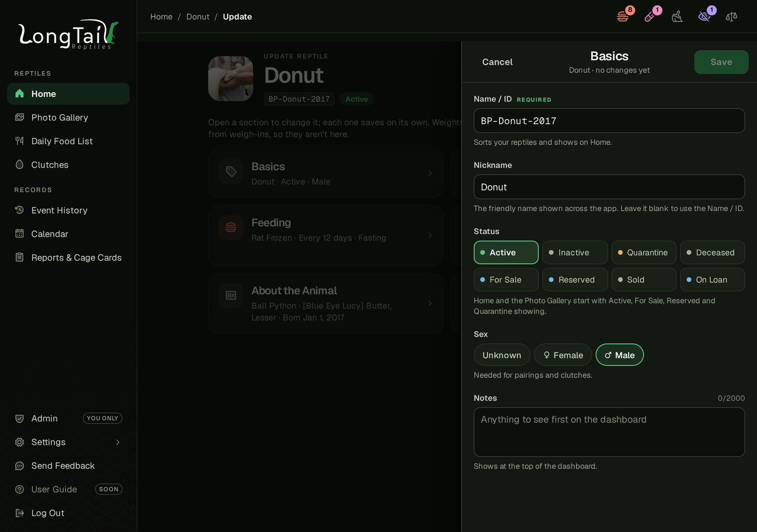The height and width of the screenshot is (532, 757).
Task: Select the Reserved status
Action: tap(575, 279)
